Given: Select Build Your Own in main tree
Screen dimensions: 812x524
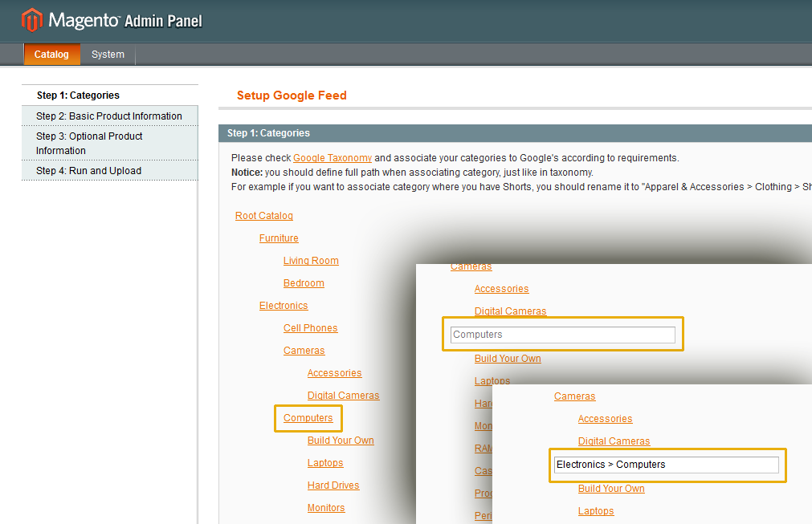Looking at the screenshot, I should [x=341, y=441].
